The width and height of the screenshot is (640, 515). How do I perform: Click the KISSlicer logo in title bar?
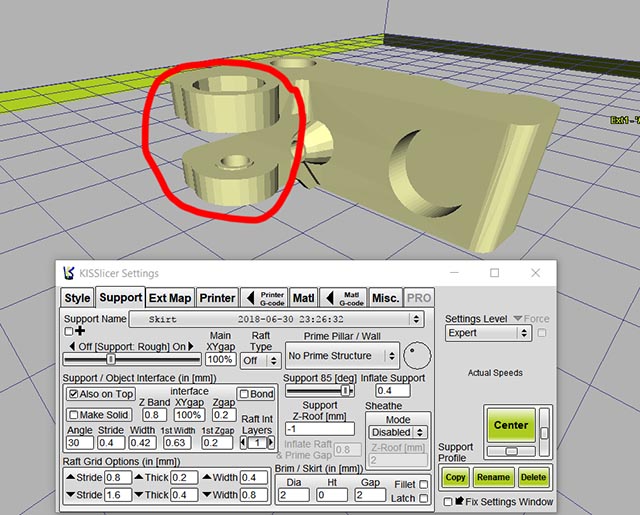tap(68, 273)
